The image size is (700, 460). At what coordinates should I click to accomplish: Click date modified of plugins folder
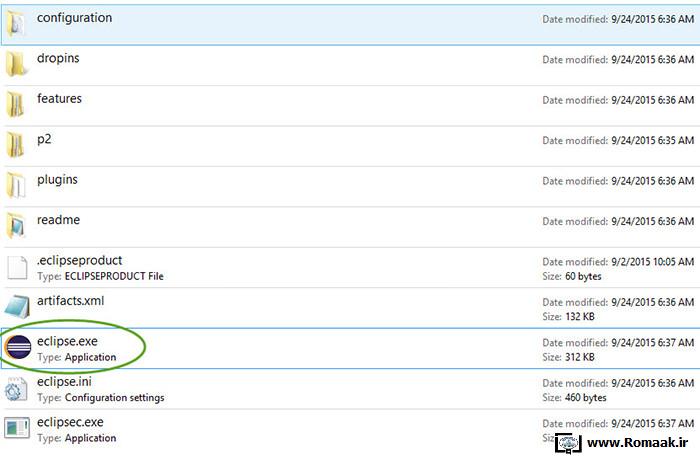[618, 181]
